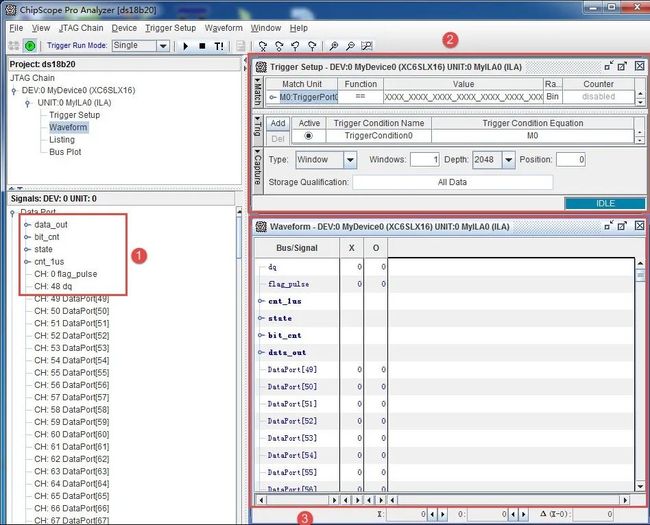
Task: Open the Trigger Setup menu
Action: coord(170,28)
